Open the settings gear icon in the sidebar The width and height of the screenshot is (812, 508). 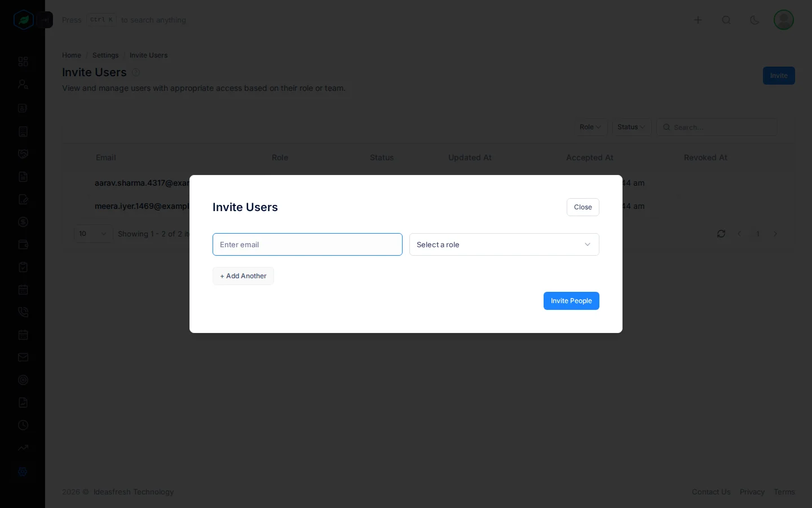coord(23,471)
